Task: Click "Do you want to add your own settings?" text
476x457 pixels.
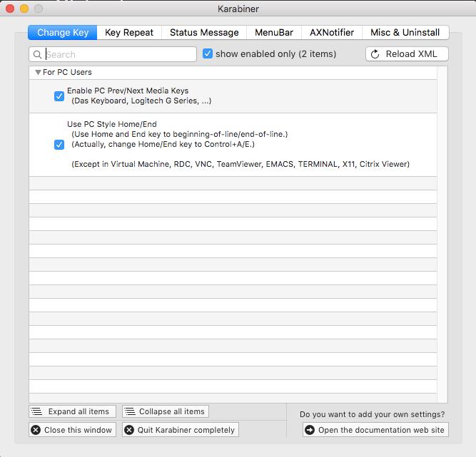Action: pyautogui.click(x=373, y=414)
